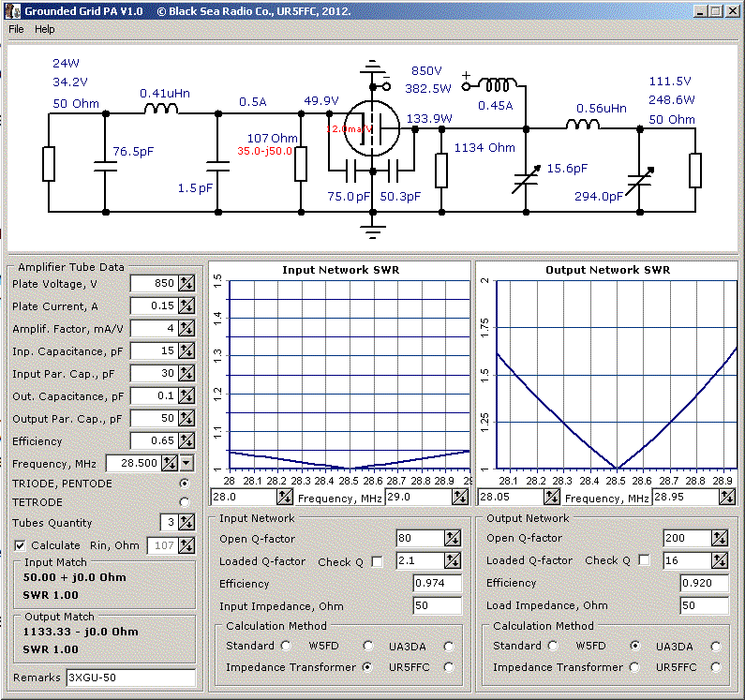Click the Output Par. Cap. spinner icon

pyautogui.click(x=186, y=418)
